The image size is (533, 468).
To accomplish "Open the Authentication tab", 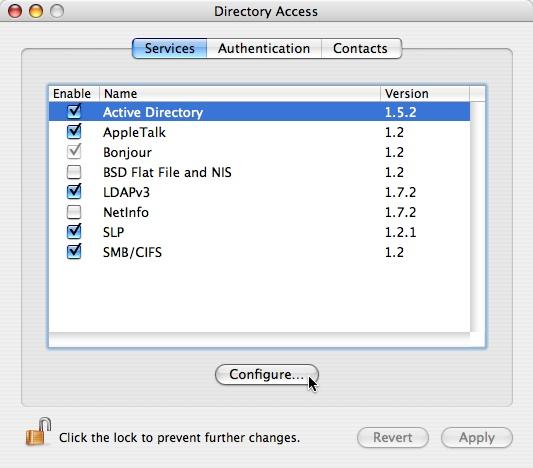I will click(264, 49).
